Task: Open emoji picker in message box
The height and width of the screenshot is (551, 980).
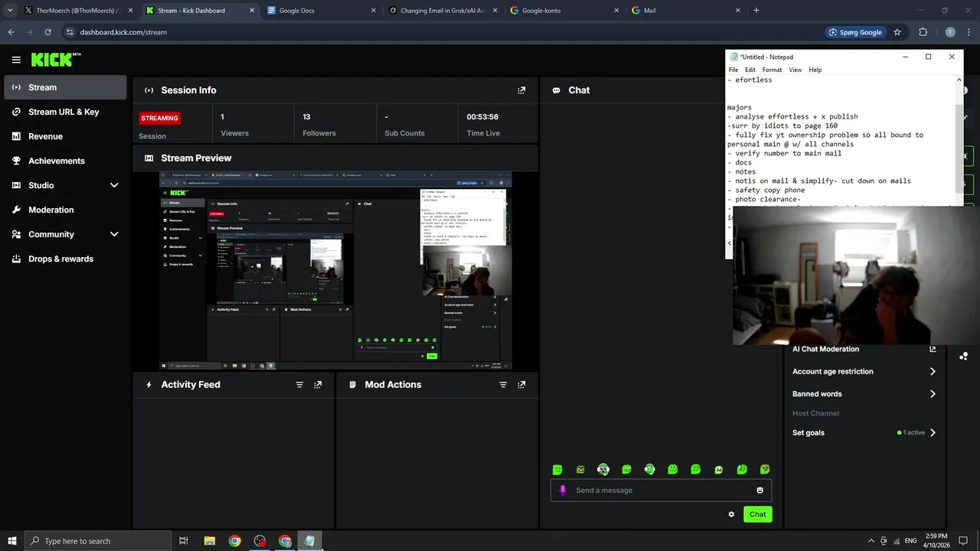Action: 759,491
